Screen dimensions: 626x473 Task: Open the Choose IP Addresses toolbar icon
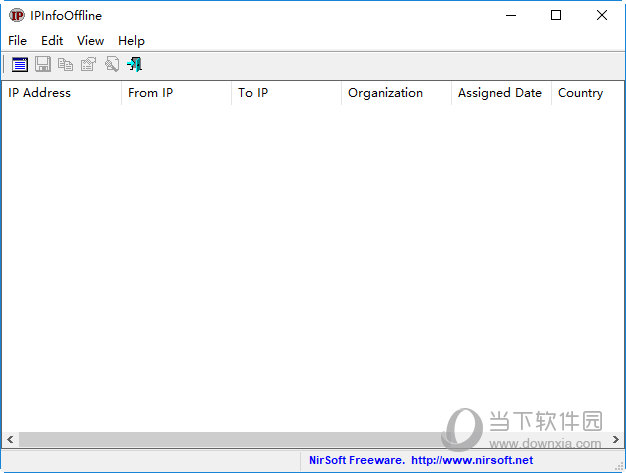(x=20, y=64)
